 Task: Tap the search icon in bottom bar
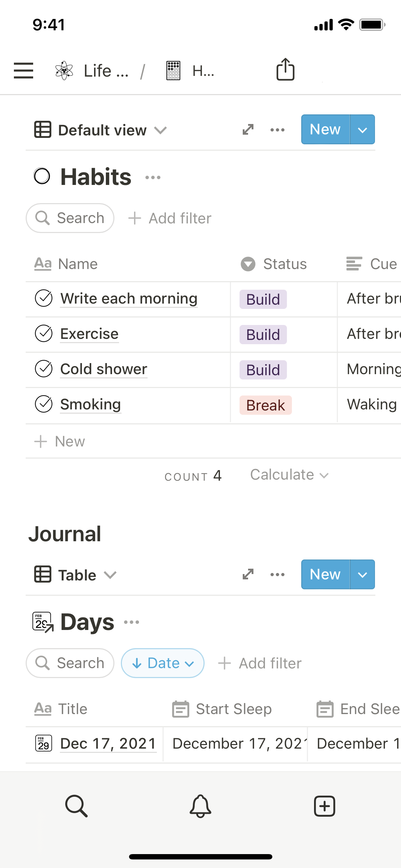[76, 806]
